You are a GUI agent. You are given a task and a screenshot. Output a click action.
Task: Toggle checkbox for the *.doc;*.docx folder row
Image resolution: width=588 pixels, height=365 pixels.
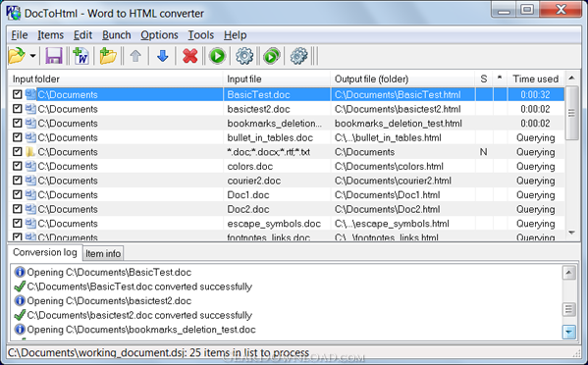tap(18, 151)
